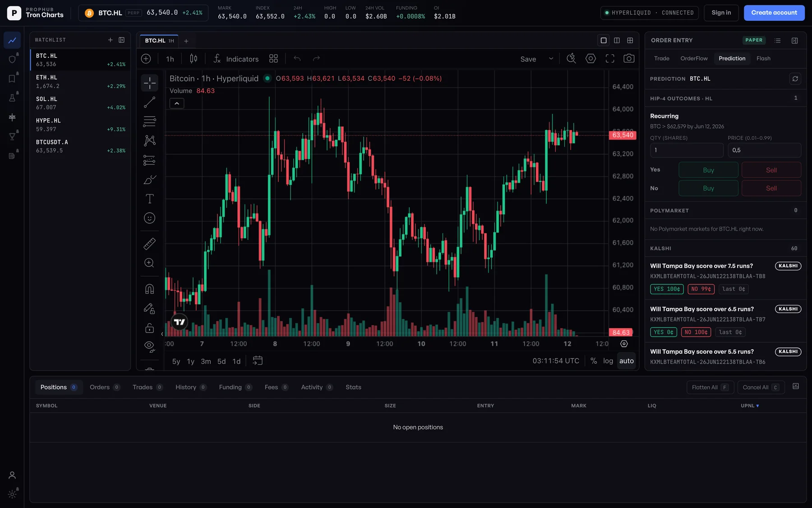The image size is (812, 508).
Task: Select the trend line drawing tool
Action: point(149,102)
